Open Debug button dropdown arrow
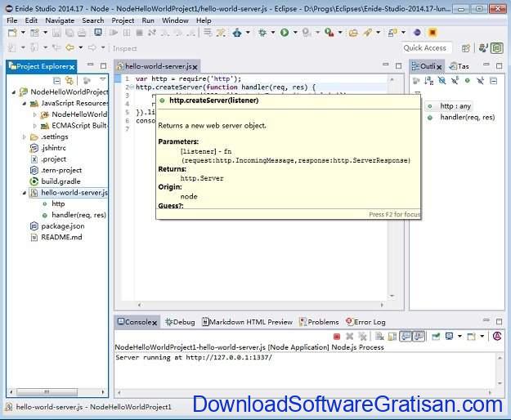The image size is (511, 420). 273,33
